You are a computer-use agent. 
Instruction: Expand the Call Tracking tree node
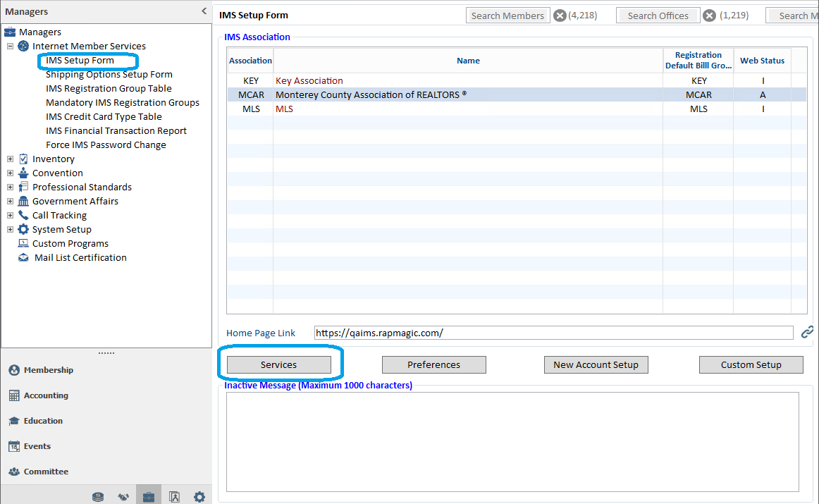coord(10,215)
